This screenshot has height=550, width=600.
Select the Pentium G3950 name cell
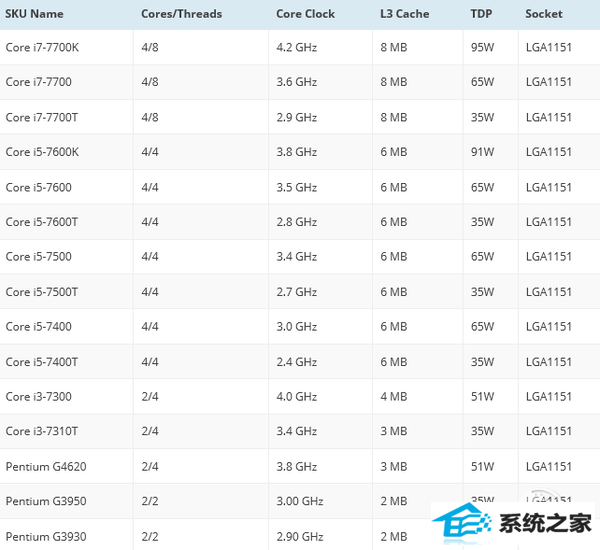46,501
